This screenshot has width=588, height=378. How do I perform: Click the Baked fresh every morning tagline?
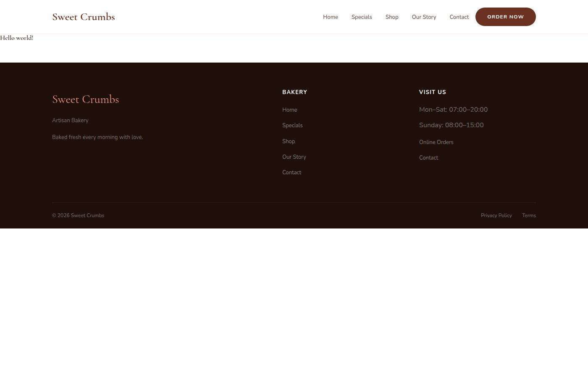(97, 137)
